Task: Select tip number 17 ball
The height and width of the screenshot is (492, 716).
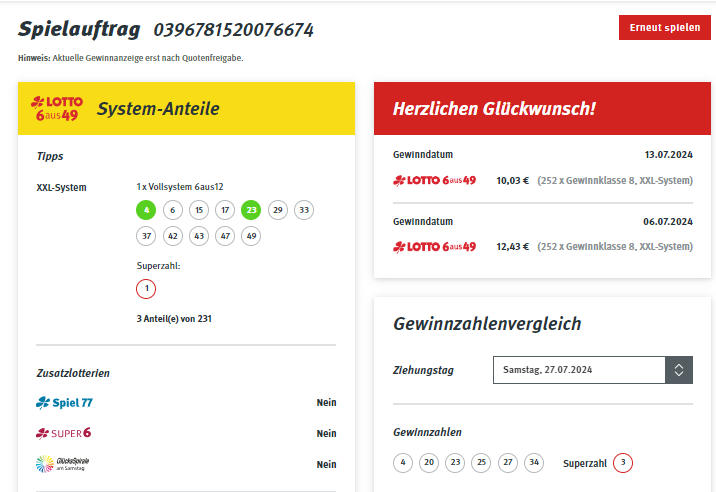Action: 225,210
